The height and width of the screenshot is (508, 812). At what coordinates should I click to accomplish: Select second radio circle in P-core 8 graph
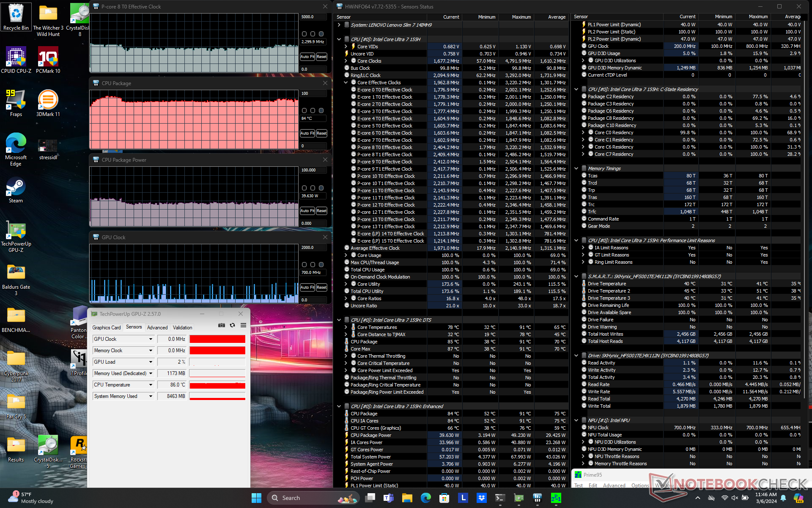click(x=313, y=34)
